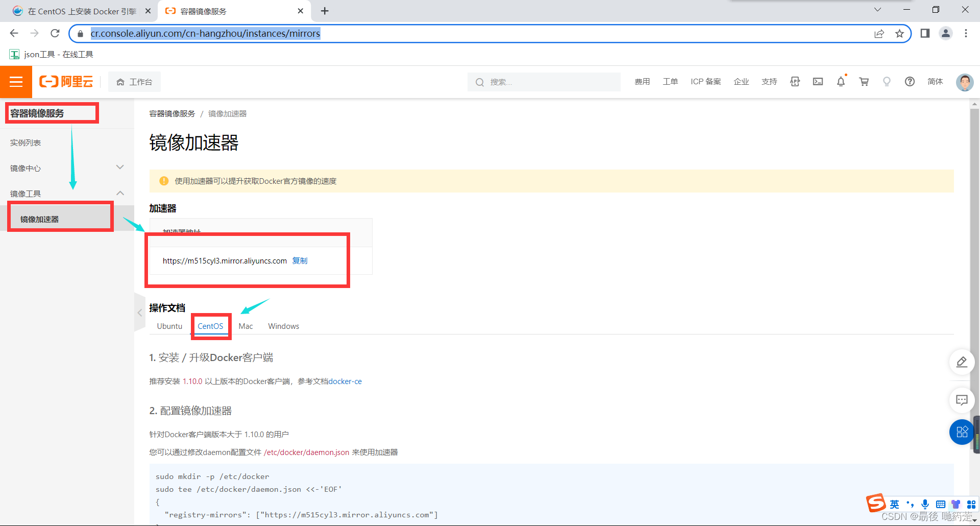The image size is (980, 526).
Task: Click the browser address bar URL
Action: click(205, 33)
